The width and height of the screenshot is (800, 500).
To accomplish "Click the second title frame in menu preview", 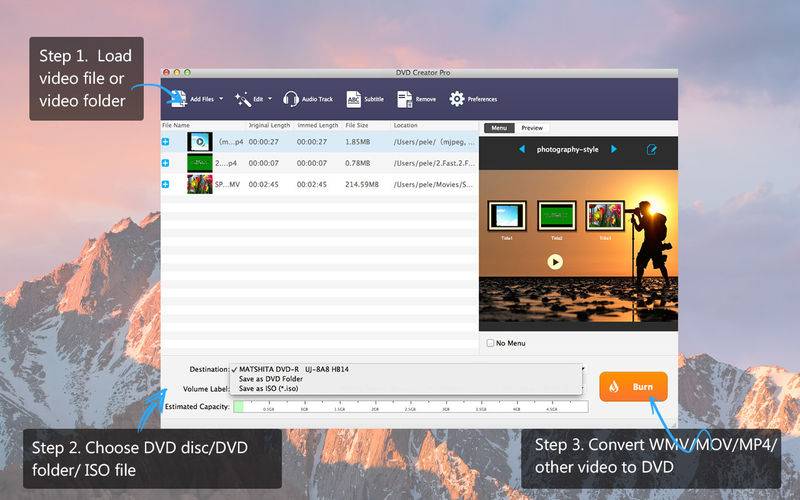I will click(x=557, y=216).
